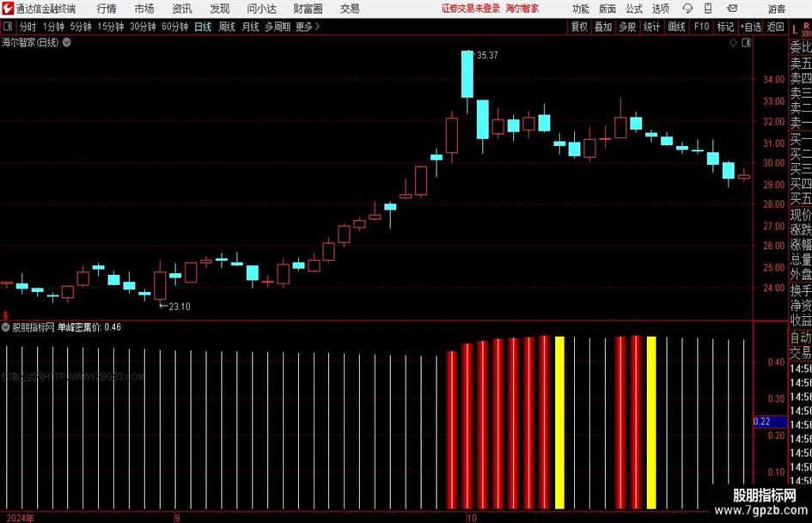Screen dimensions: 812x523
Task: Open the 功能 menu
Action: pos(581,9)
